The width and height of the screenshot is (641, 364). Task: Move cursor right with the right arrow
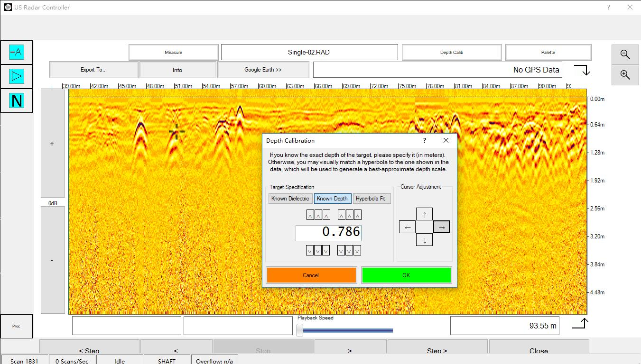441,227
